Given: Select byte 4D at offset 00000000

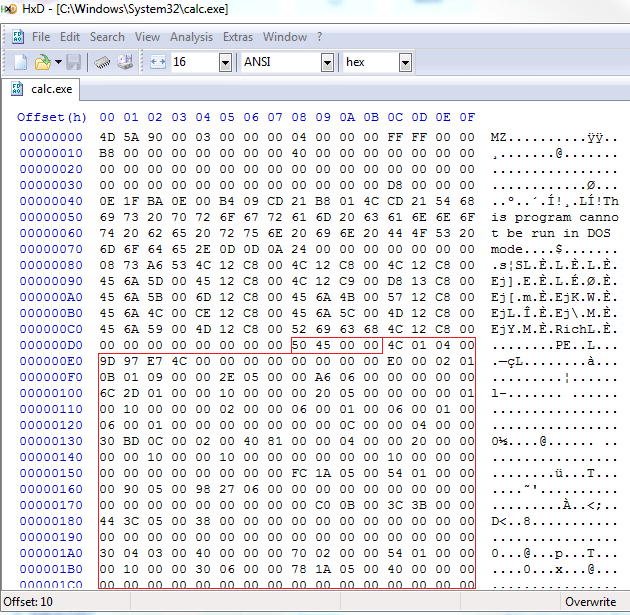Looking at the screenshot, I should (107, 137).
